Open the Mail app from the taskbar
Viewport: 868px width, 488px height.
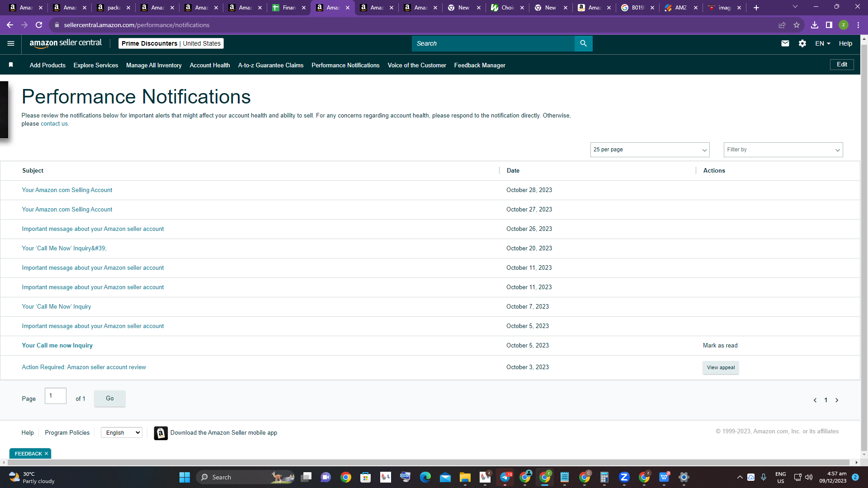point(445,477)
